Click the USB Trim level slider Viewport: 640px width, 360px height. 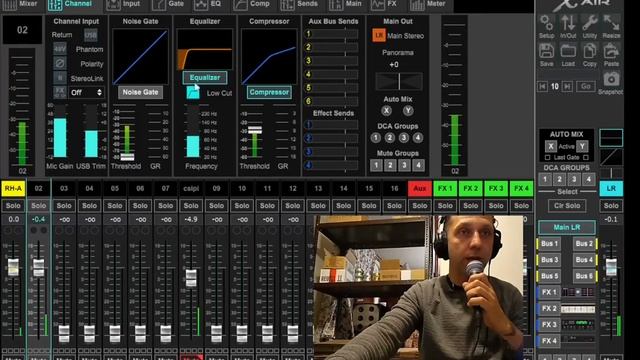[x=91, y=131]
